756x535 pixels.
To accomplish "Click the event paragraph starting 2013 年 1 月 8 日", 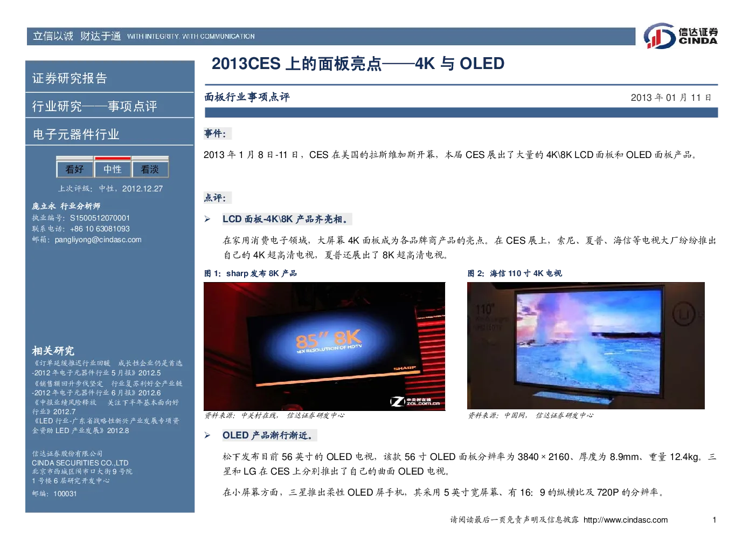I will click(x=452, y=155).
